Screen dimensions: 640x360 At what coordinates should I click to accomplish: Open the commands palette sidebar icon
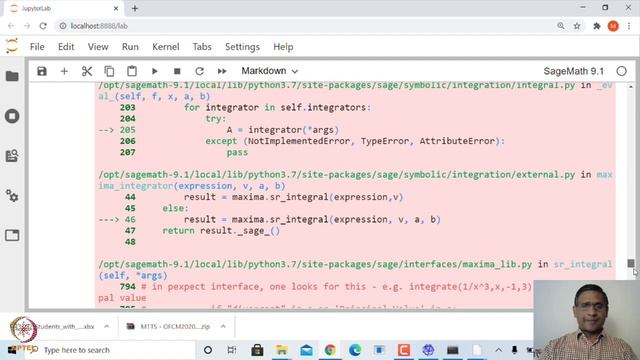[x=12, y=156]
